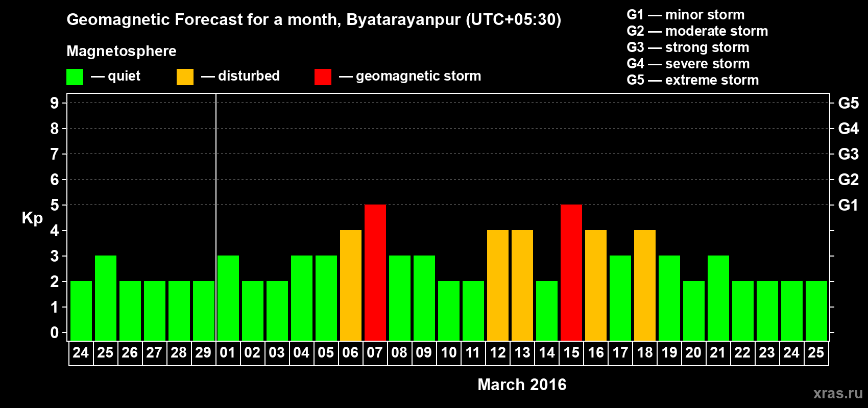Viewport: 868px width, 408px height.
Task: Click date label 29 on the axis
Action: point(203,353)
